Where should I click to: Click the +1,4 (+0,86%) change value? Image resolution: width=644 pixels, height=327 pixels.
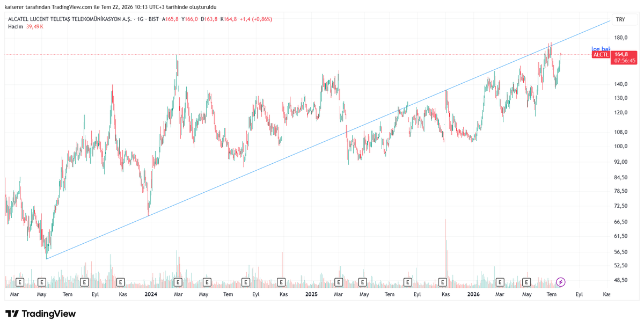(255, 19)
